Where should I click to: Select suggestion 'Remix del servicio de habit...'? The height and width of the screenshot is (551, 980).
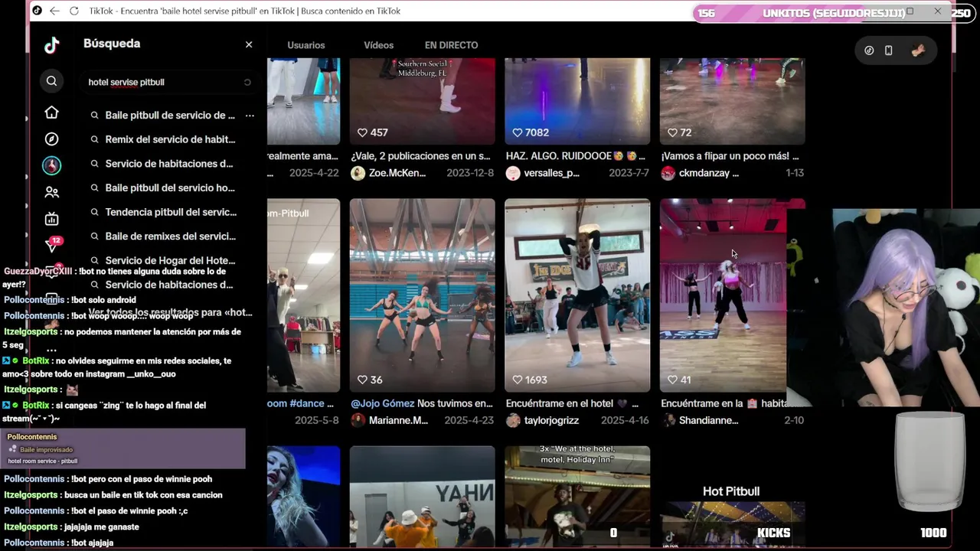pos(170,139)
